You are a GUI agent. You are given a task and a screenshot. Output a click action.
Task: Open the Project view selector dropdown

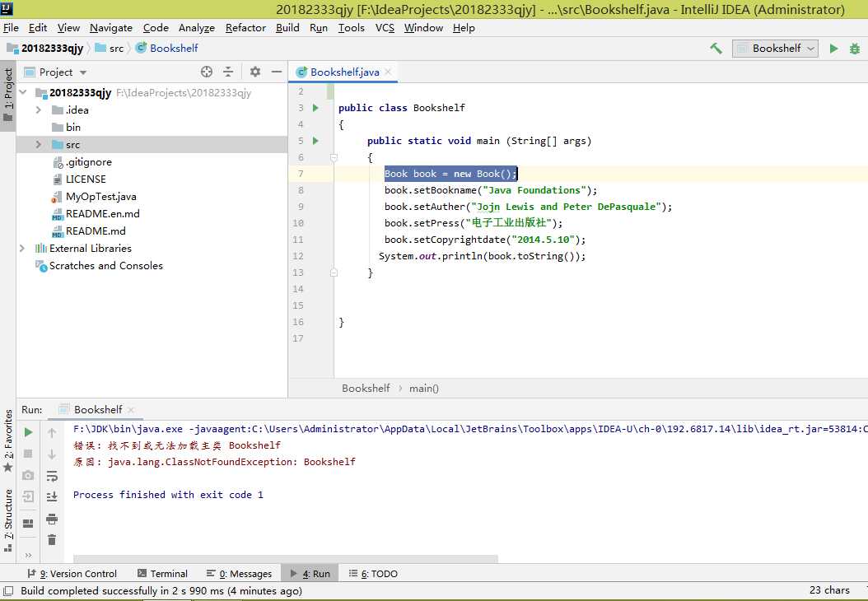click(56, 72)
